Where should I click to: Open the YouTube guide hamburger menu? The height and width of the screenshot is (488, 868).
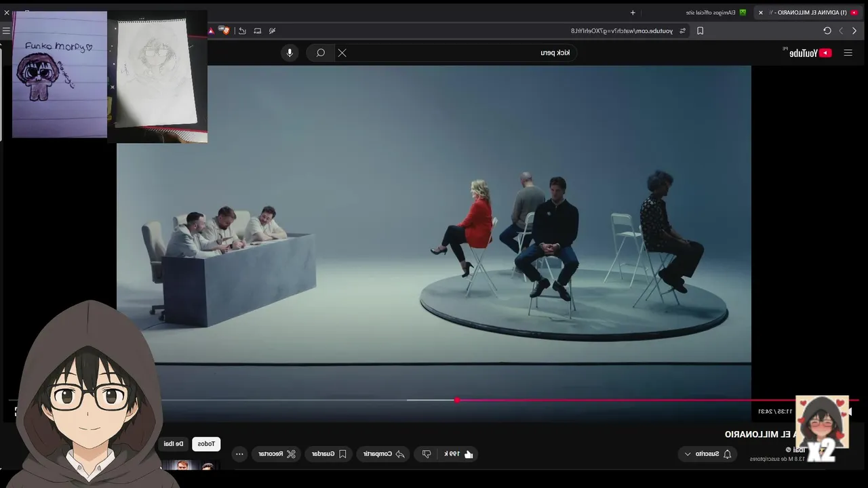(x=848, y=53)
